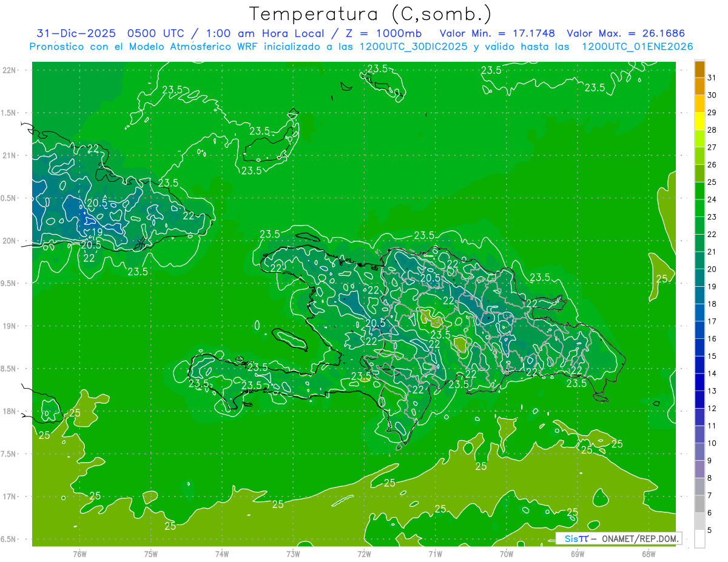This screenshot has height=562, width=728.
Task: Click 'Valor Max. = 26.1686' in header
Action: pos(626,33)
